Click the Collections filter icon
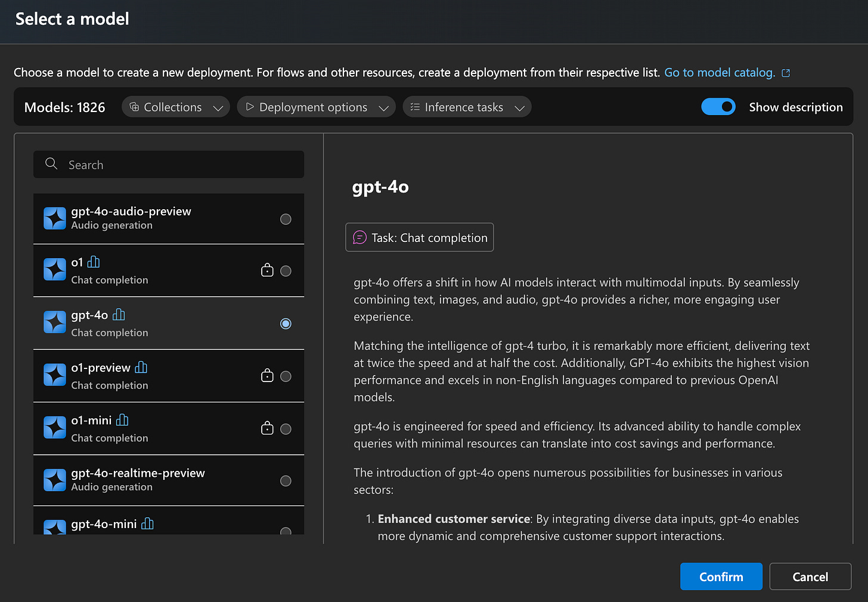Screen dimensions: 868x602 point(134,107)
